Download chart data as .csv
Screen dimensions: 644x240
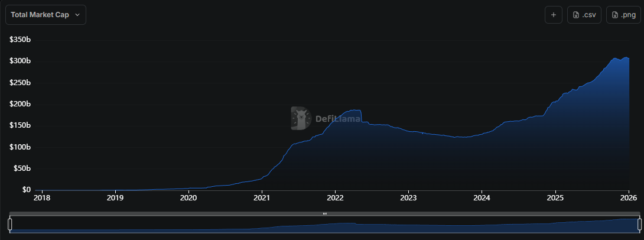pyautogui.click(x=584, y=15)
